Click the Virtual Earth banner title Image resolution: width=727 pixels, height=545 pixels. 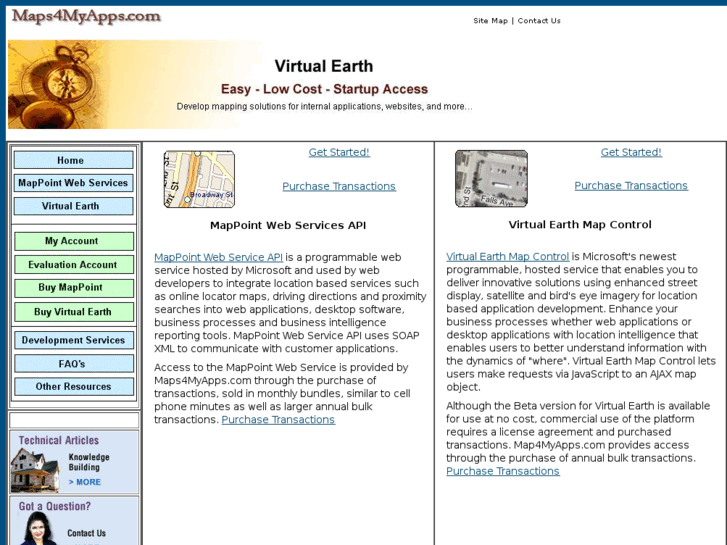tap(324, 66)
